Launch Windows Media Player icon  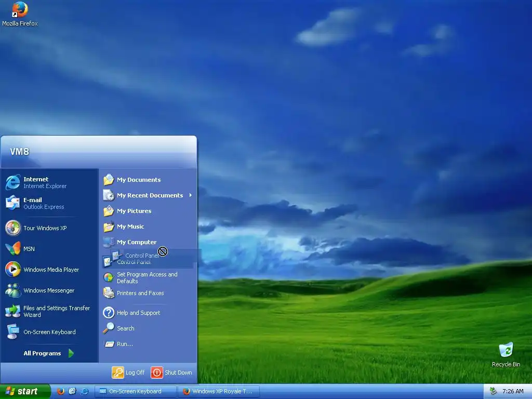tap(13, 270)
